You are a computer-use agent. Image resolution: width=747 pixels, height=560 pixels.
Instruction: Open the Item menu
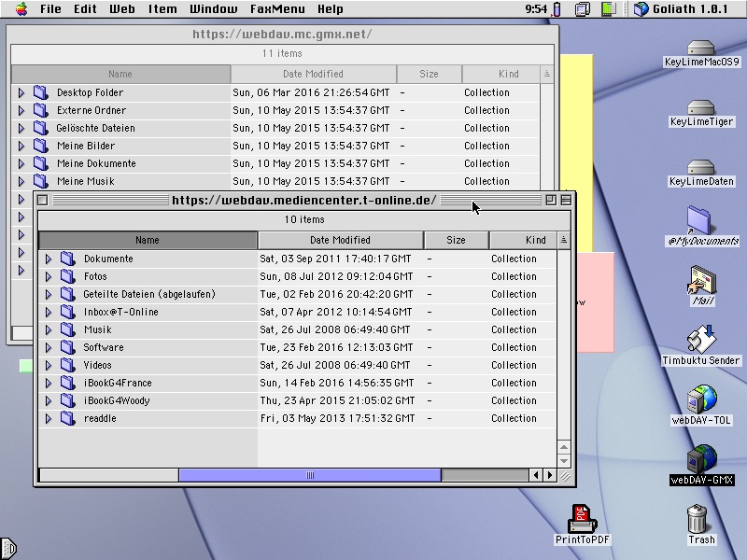(162, 9)
